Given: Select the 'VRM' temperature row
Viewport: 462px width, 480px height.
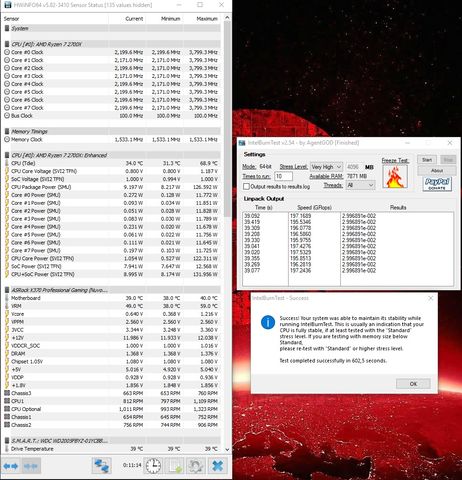Looking at the screenshot, I should click(x=112, y=306).
